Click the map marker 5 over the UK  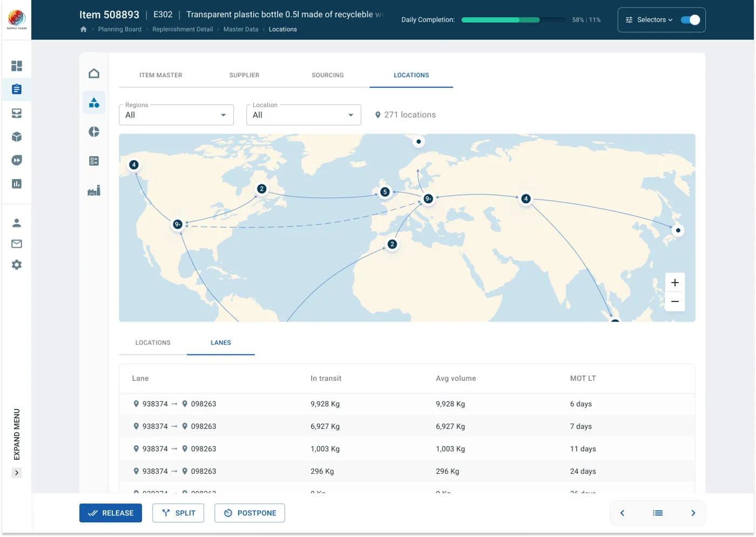tap(385, 192)
